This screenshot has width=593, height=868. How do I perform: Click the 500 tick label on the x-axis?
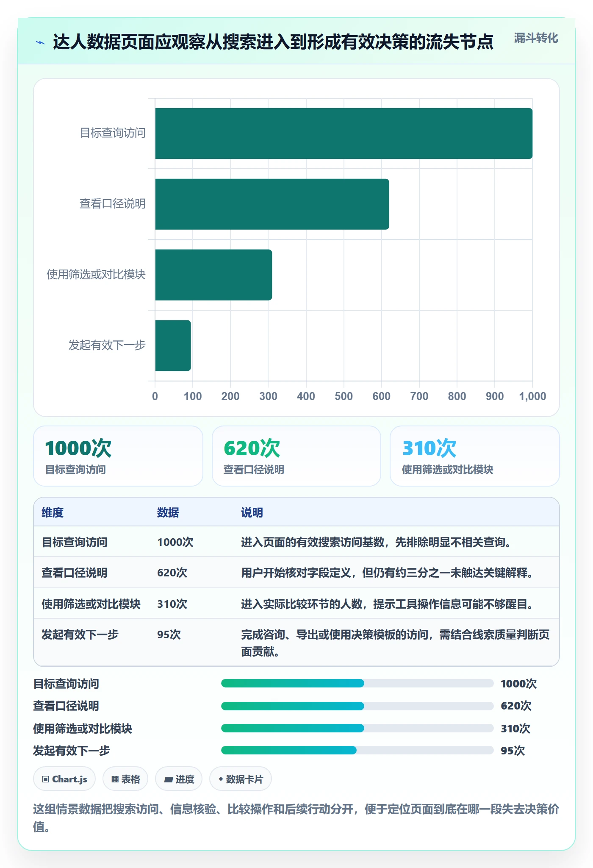[x=344, y=396]
